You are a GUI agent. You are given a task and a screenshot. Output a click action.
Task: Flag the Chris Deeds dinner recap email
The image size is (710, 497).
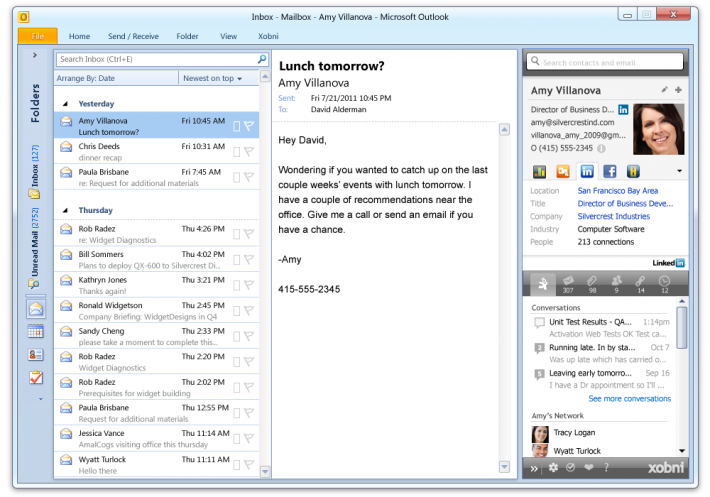(249, 151)
